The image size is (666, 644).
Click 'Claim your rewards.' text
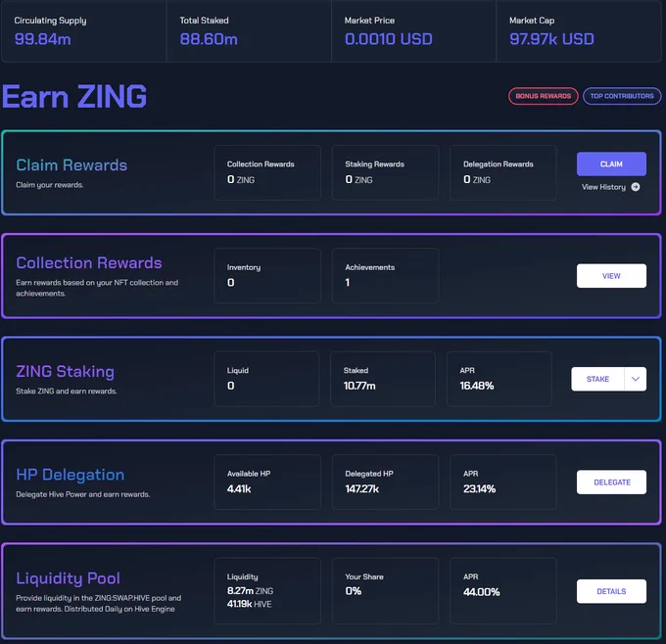coord(50,185)
